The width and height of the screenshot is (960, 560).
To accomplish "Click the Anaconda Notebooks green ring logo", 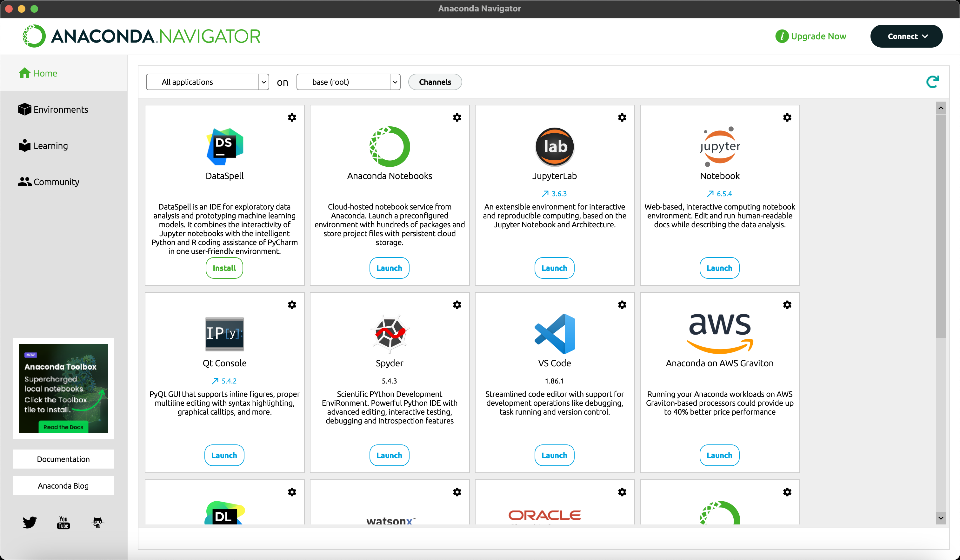I will [x=389, y=146].
